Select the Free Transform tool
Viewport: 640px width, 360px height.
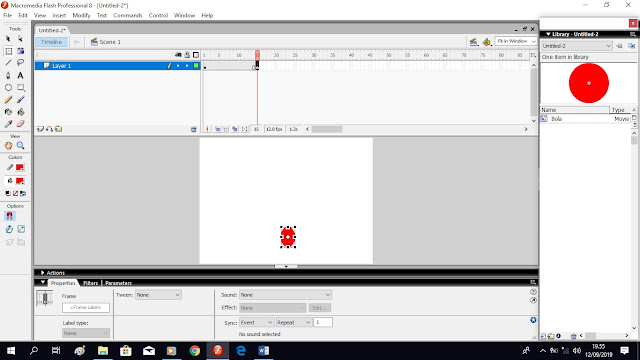tap(9, 51)
